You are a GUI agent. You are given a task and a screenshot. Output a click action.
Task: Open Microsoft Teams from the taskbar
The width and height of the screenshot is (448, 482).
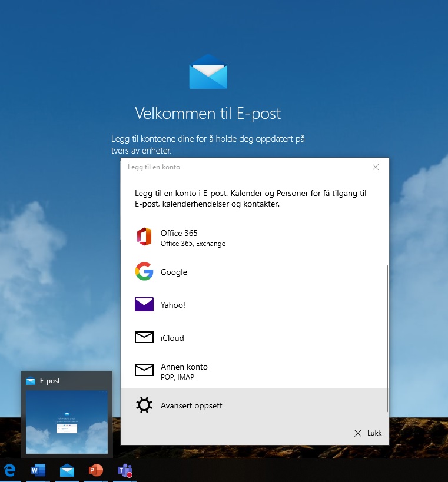click(x=125, y=470)
